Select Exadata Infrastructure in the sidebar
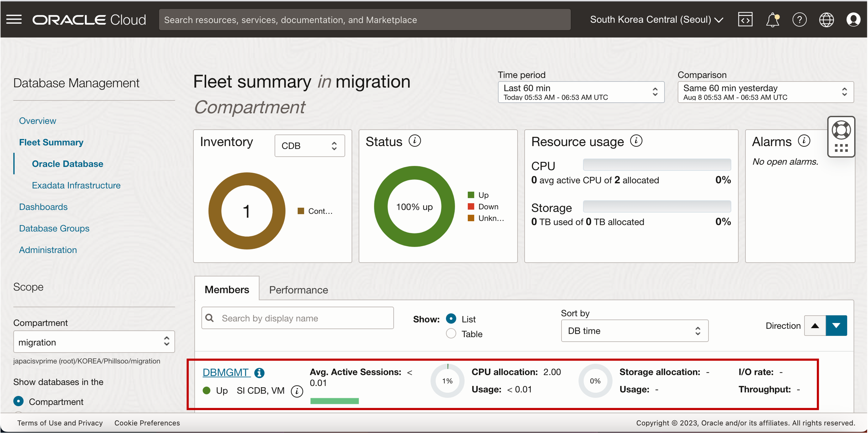The image size is (868, 433). click(x=76, y=185)
